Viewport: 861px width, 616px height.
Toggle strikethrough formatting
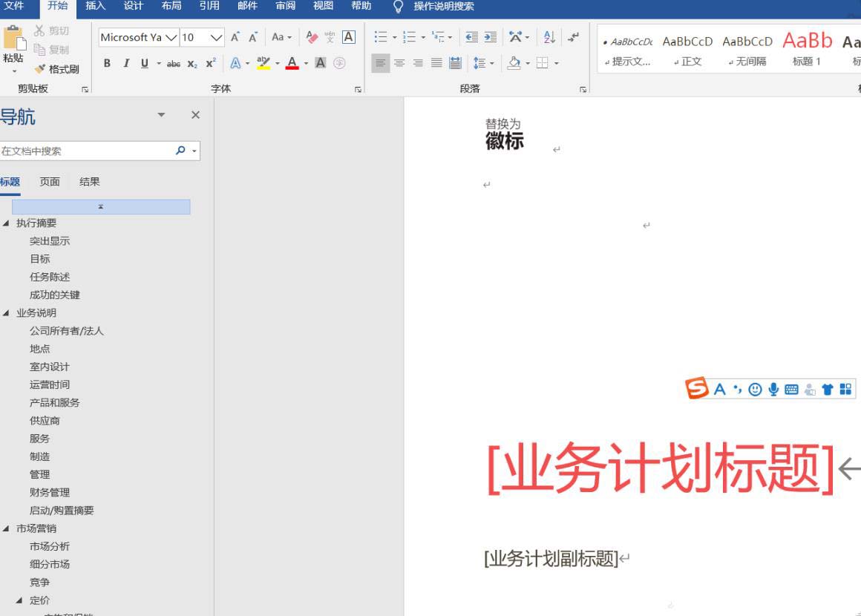pos(173,63)
